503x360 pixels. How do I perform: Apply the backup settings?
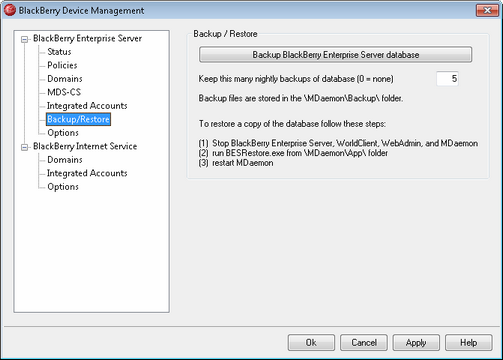click(416, 343)
